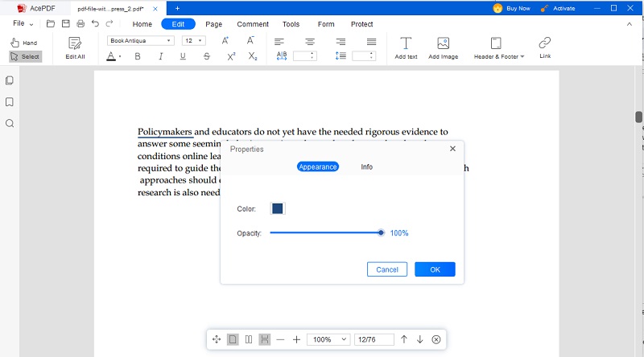The image size is (644, 357).
Task: Open the Comment ribbon tab
Action: tap(253, 24)
